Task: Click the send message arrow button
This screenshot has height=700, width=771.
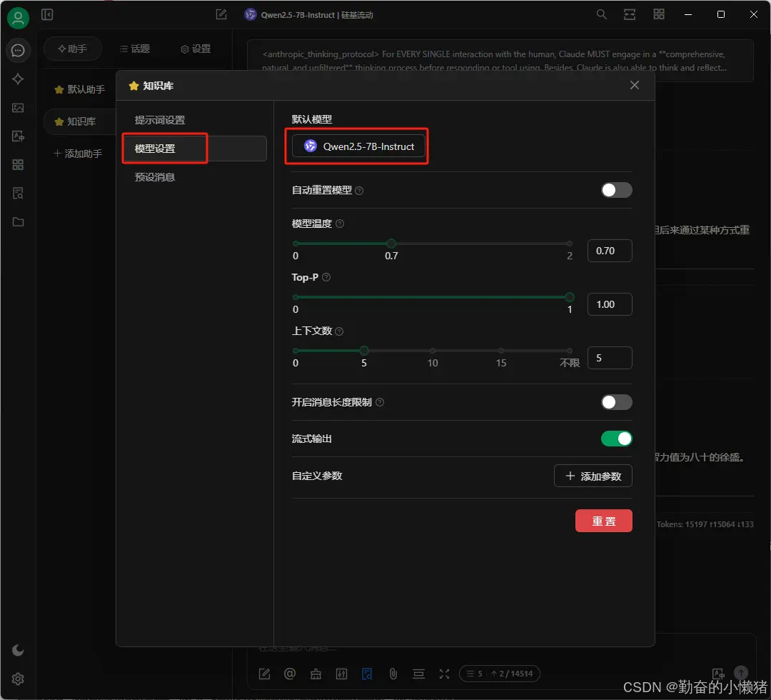Action: pos(741,673)
